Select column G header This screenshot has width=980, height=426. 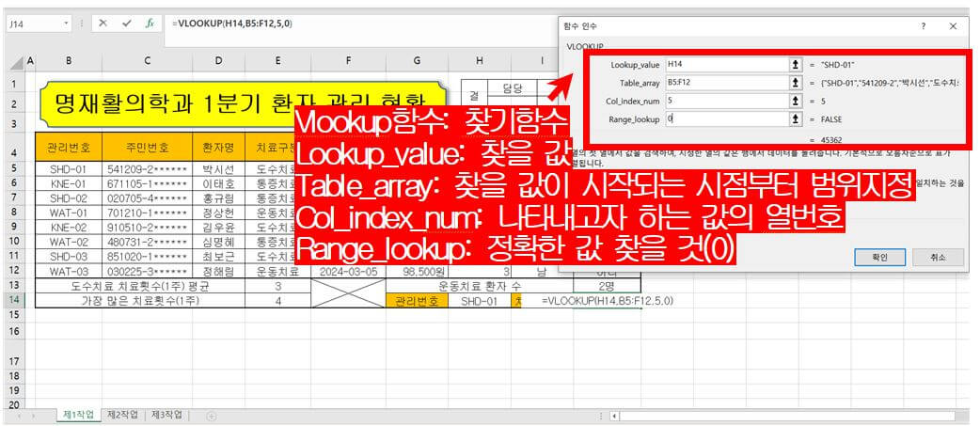click(x=417, y=60)
